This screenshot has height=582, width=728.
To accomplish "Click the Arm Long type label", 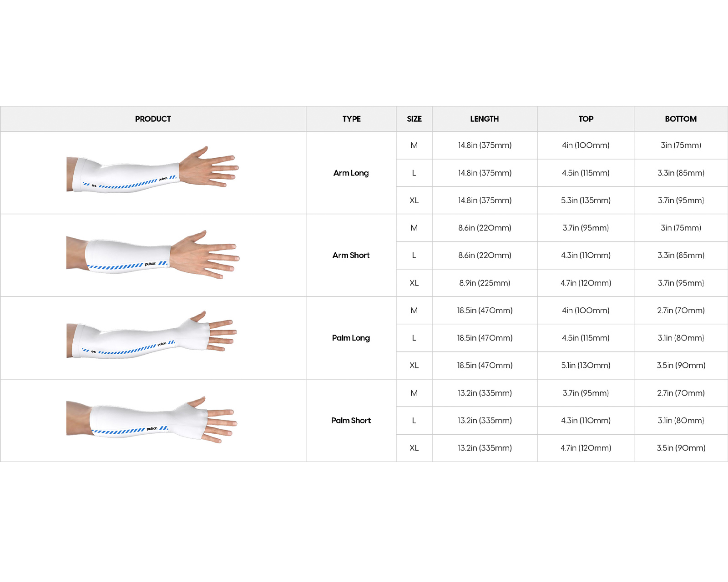I will tap(351, 173).
